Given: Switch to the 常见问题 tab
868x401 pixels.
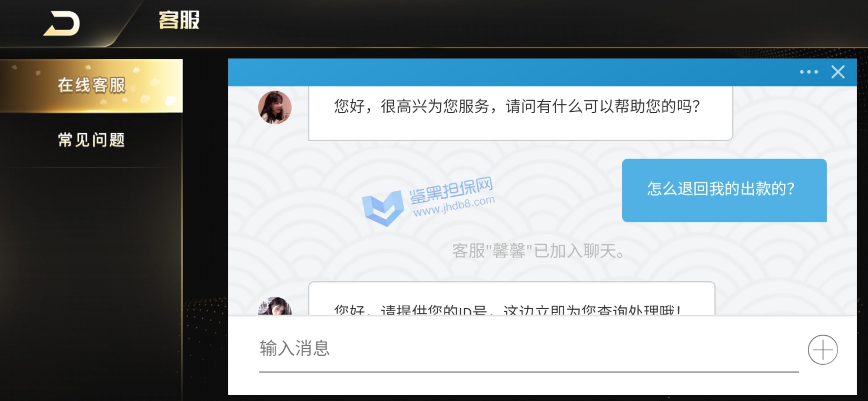Looking at the screenshot, I should pos(91,140).
